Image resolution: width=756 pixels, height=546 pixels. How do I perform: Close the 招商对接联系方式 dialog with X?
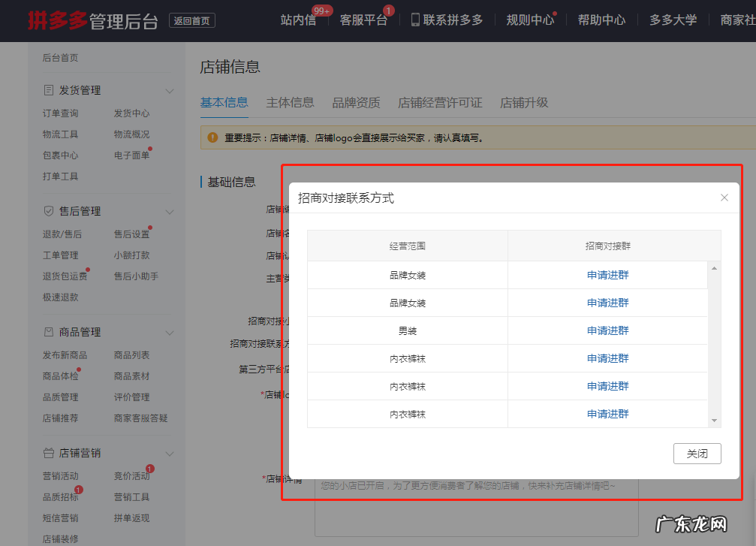pos(724,198)
